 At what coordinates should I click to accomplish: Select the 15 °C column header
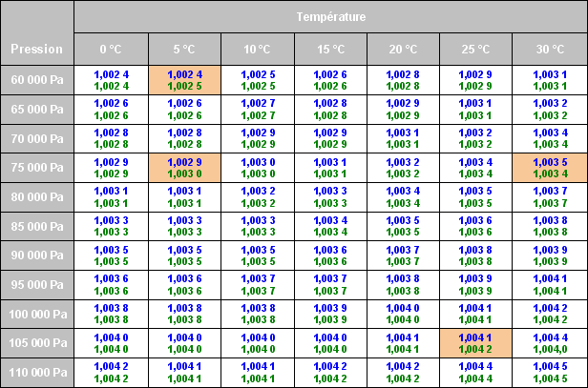[x=329, y=49]
